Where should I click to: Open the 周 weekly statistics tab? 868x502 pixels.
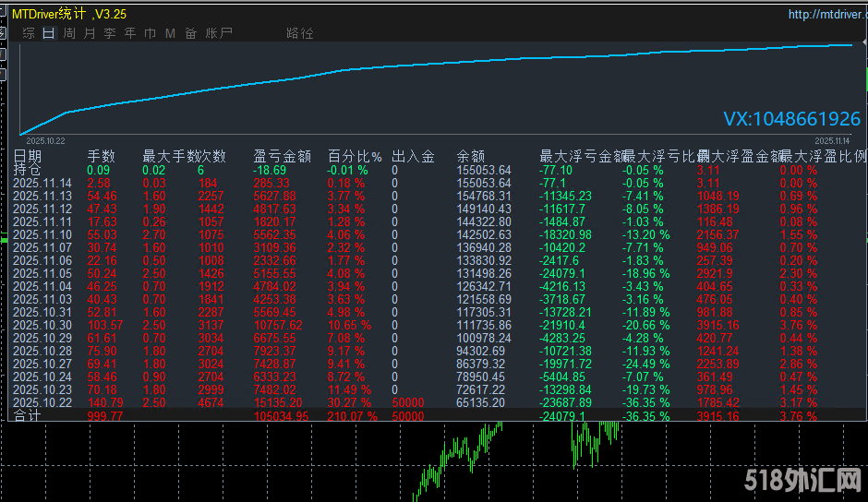coord(69,33)
